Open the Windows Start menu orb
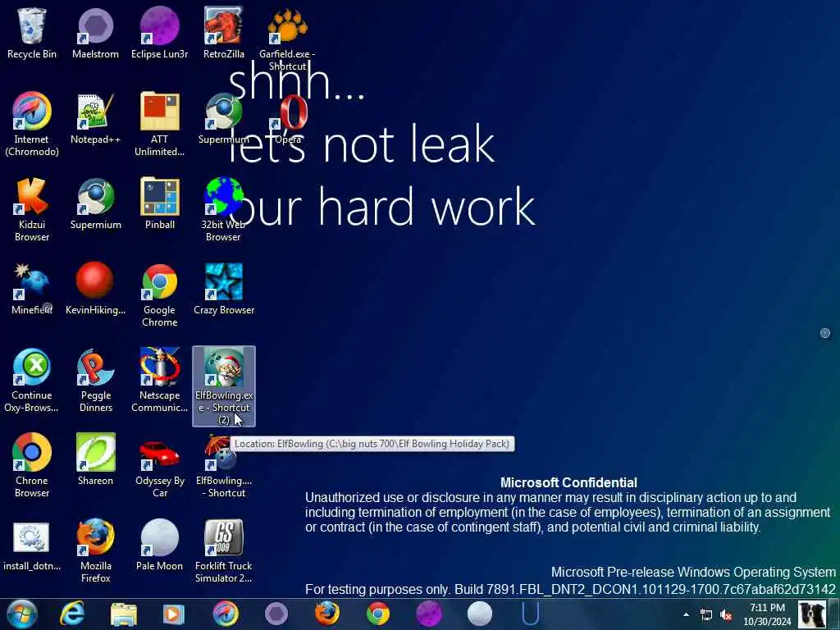This screenshot has width=840, height=630. tap(21, 614)
